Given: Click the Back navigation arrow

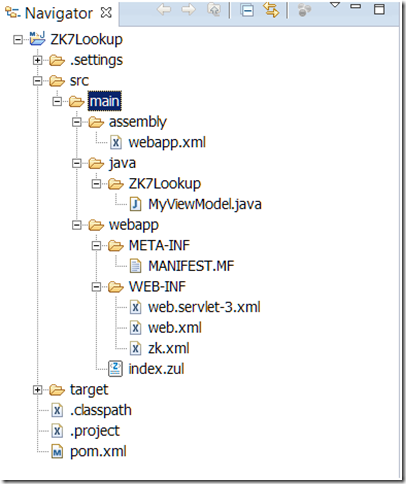Looking at the screenshot, I should pos(164,10).
